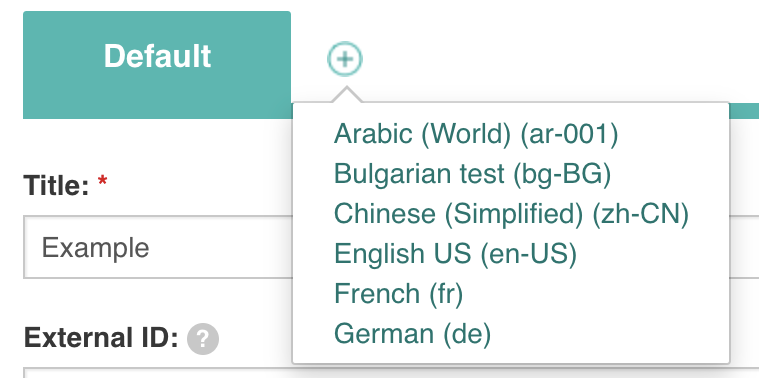The height and width of the screenshot is (378, 759).
Task: Select Bulgarian test (bg-BG) language
Action: pyautogui.click(x=472, y=173)
